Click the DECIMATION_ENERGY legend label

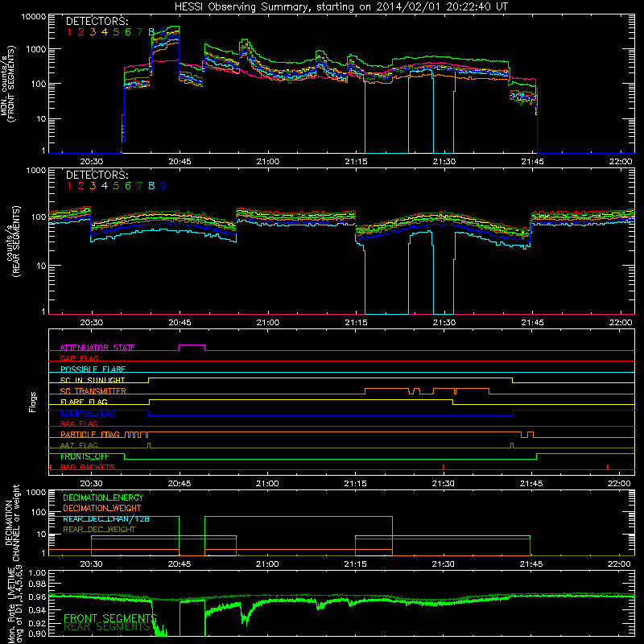click(x=103, y=497)
